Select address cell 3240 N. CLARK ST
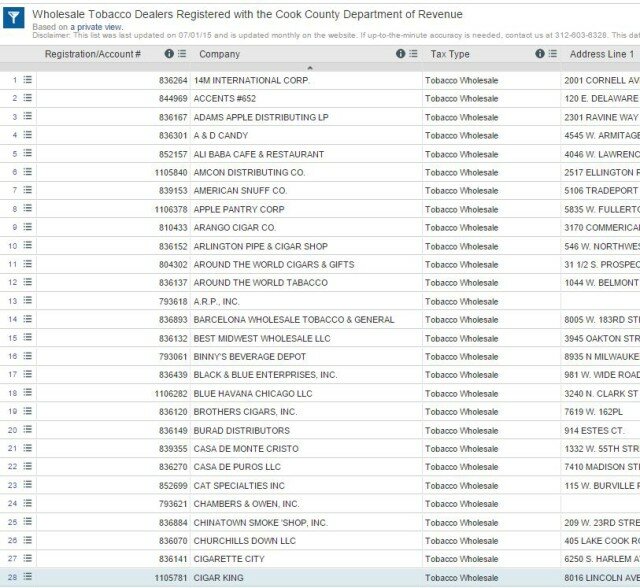 coord(601,394)
